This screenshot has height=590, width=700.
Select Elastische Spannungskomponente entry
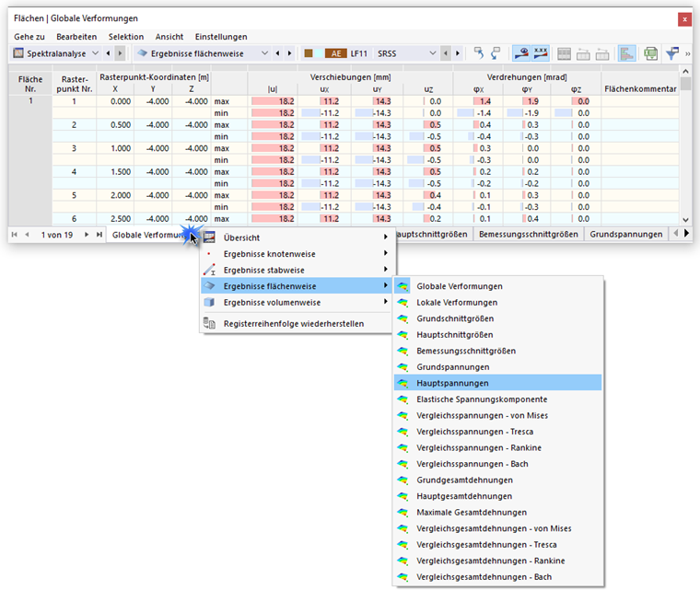(497, 399)
